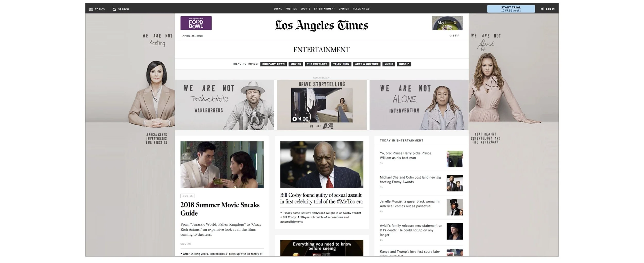The image size is (644, 263).
Task: Open Kanye and Trump love fest story
Action: (x=410, y=253)
